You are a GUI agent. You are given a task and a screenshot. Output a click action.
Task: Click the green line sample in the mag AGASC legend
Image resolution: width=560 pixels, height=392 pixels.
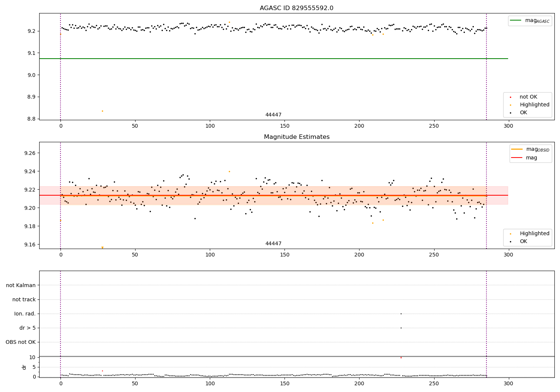tap(516, 21)
